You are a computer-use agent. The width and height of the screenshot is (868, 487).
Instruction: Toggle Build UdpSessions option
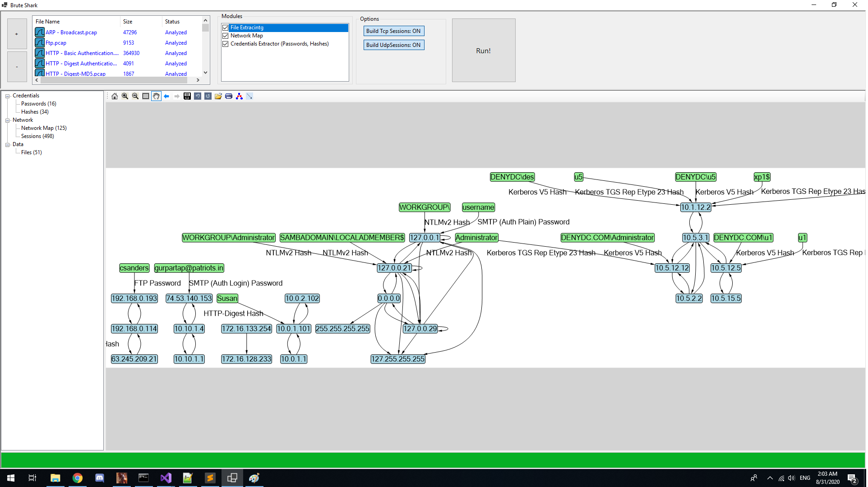pos(394,45)
